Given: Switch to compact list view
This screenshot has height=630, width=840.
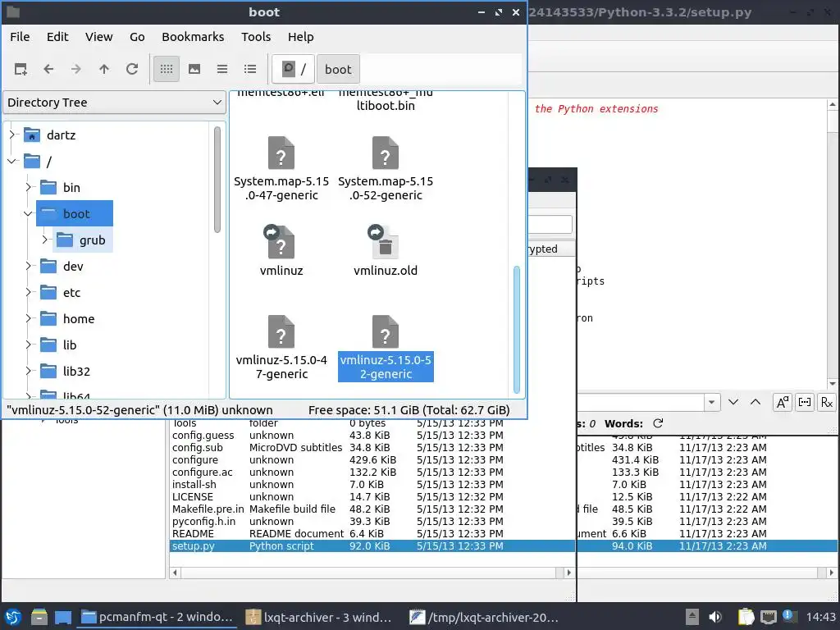Looking at the screenshot, I should pyautogui.click(x=222, y=69).
